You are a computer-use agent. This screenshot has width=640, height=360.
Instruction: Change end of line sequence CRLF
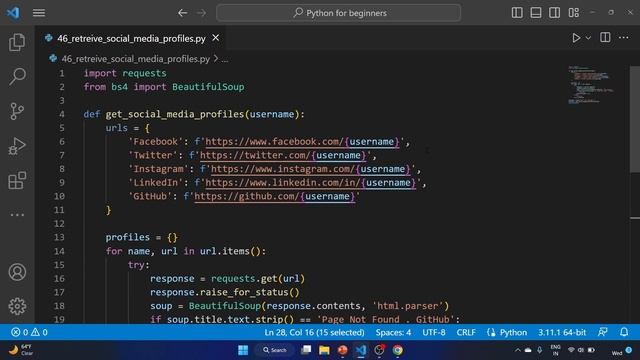466,332
